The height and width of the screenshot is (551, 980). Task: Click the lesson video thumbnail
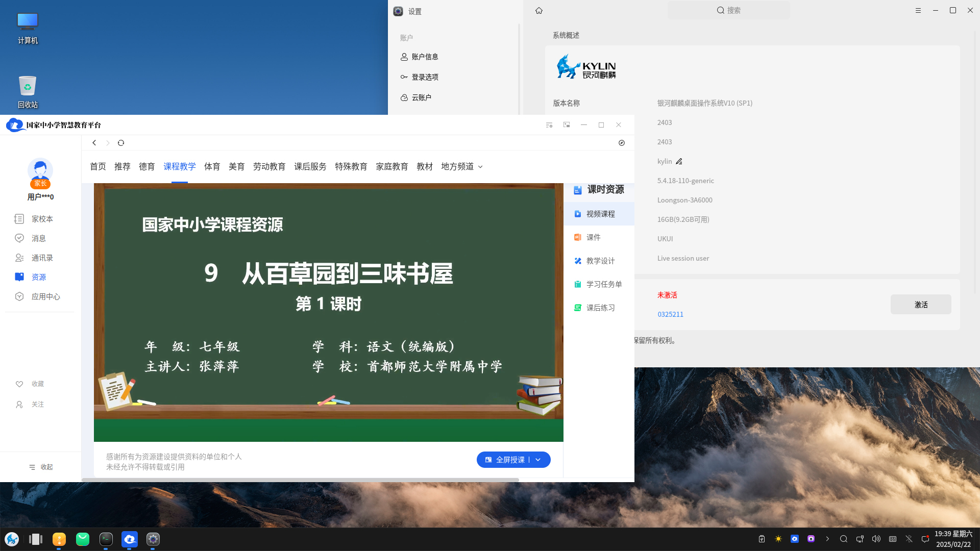coord(329,312)
